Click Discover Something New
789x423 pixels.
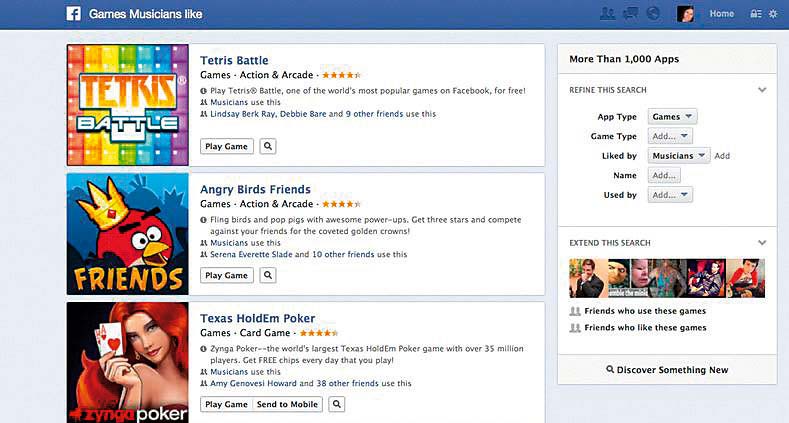tap(667, 370)
